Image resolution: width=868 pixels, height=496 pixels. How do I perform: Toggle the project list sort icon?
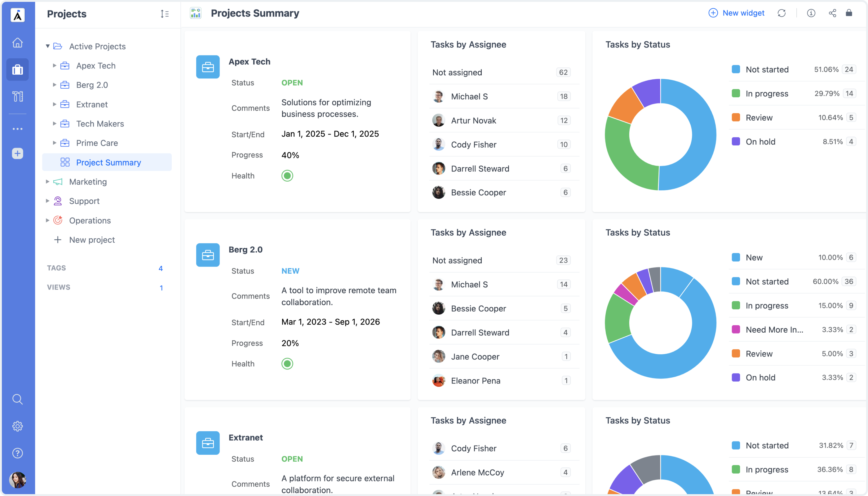(165, 14)
